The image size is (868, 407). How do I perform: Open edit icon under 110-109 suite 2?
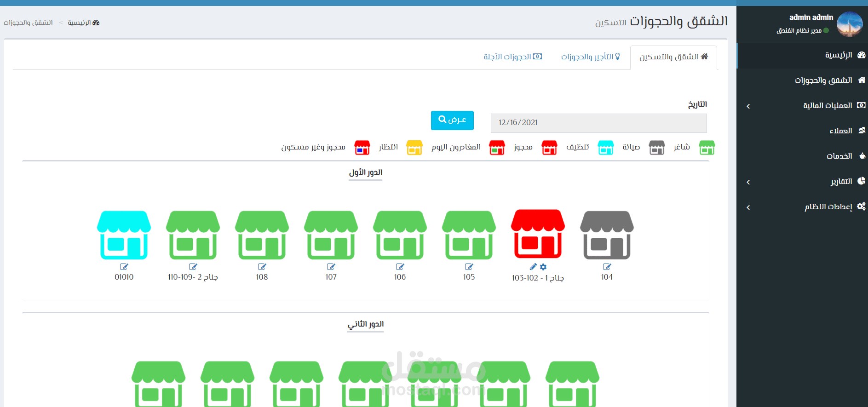click(x=193, y=267)
